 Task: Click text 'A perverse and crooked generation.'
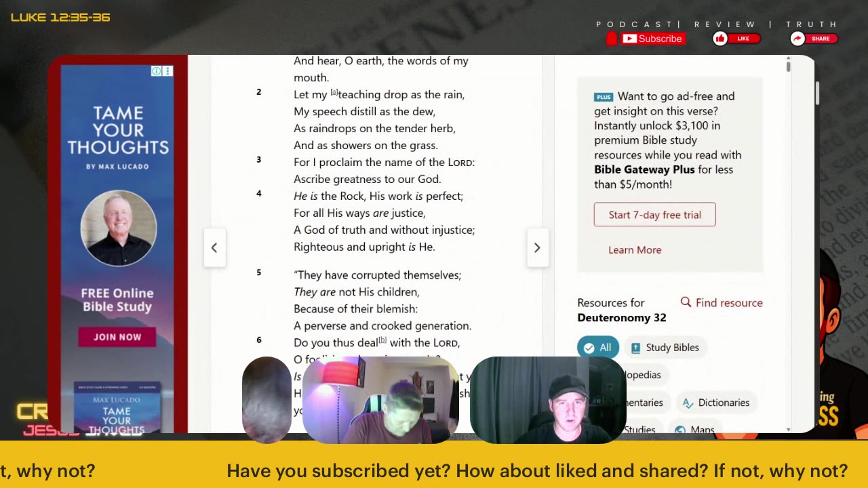[x=382, y=325]
